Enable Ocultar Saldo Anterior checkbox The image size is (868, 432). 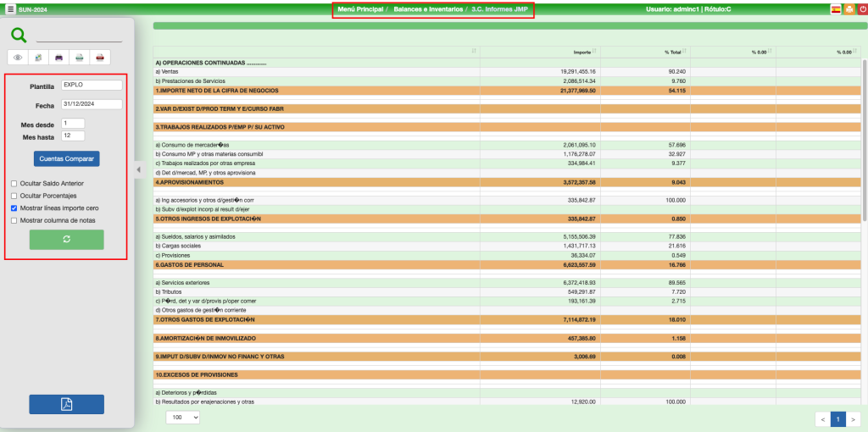(x=14, y=183)
